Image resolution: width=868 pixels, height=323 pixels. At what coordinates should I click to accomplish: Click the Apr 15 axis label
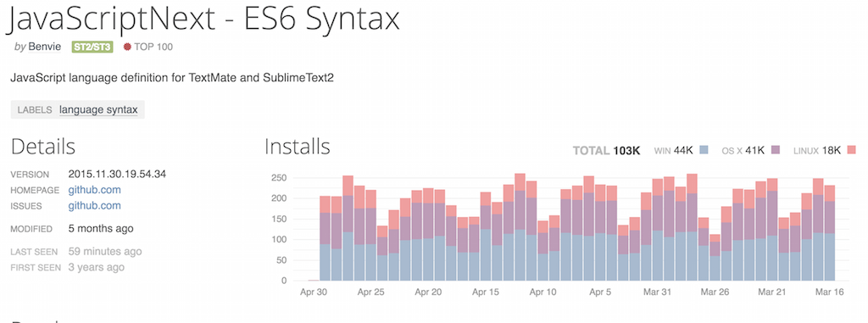pos(486,292)
